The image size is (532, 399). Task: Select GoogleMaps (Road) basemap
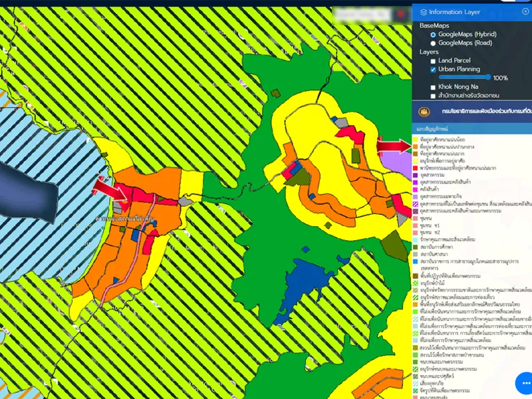(x=433, y=43)
